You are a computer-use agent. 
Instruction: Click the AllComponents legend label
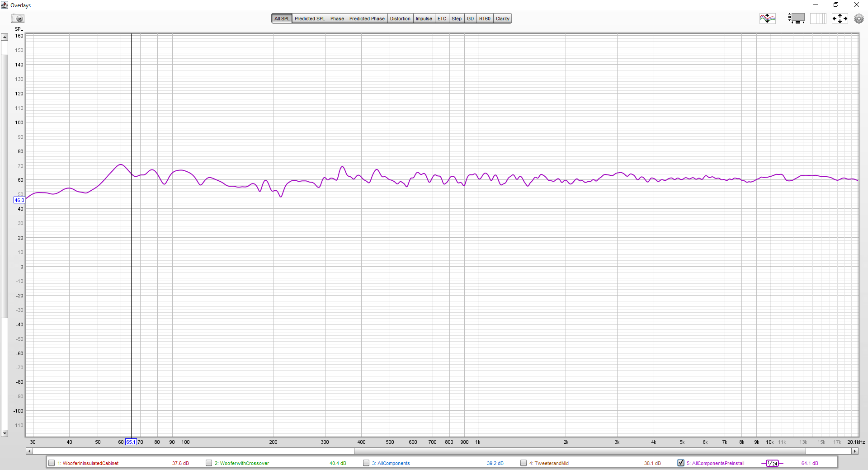391,463
